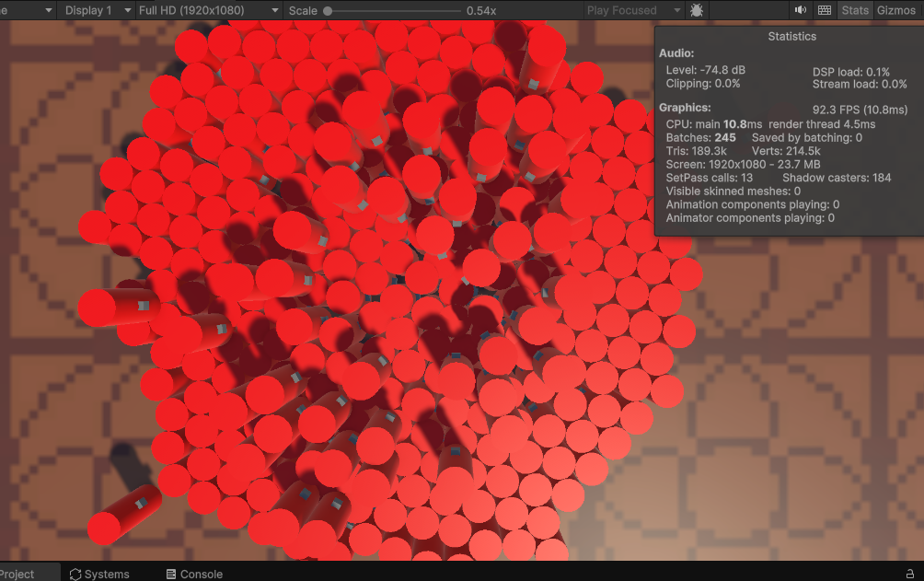Click the burst icon beside Play Focused
924x581 pixels.
pyautogui.click(x=697, y=10)
